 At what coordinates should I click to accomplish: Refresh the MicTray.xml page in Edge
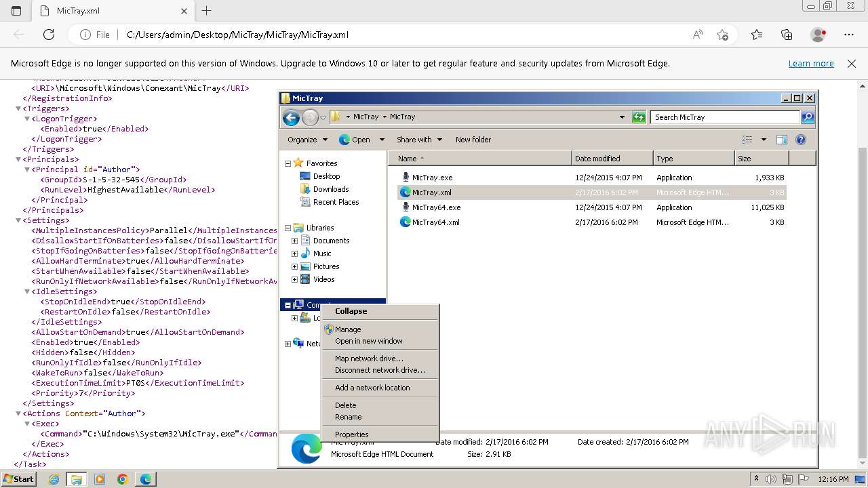click(x=49, y=35)
